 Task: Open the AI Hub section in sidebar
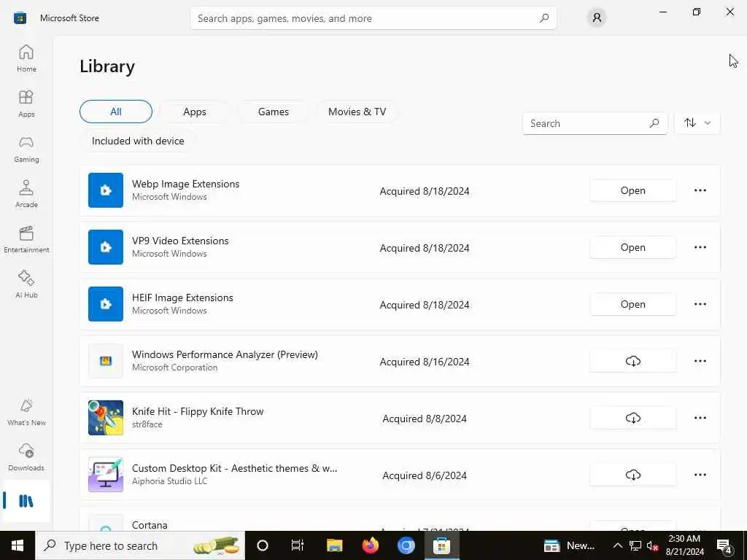pos(26,285)
